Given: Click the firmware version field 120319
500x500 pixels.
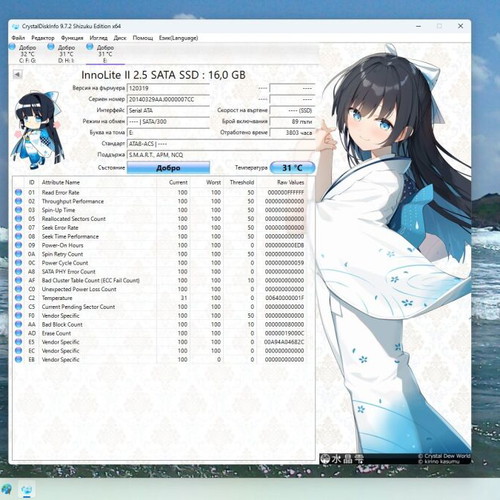Looking at the screenshot, I should click(168, 88).
